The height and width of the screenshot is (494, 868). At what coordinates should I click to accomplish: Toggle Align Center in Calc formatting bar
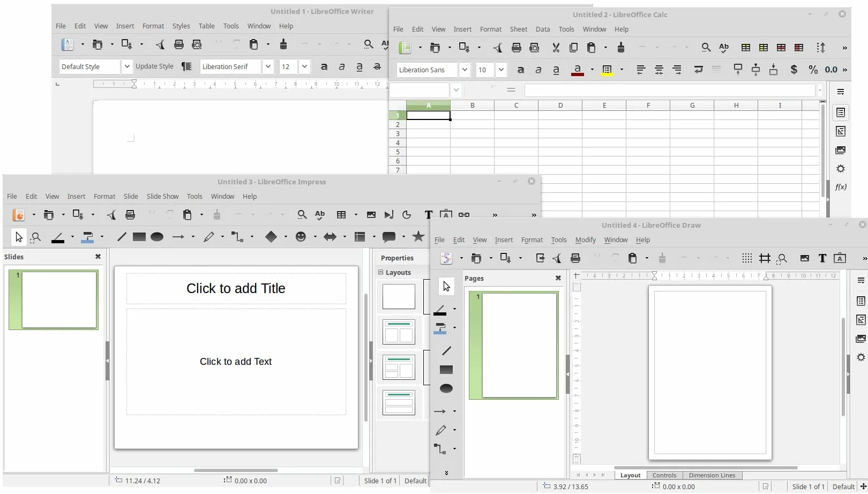coord(659,70)
